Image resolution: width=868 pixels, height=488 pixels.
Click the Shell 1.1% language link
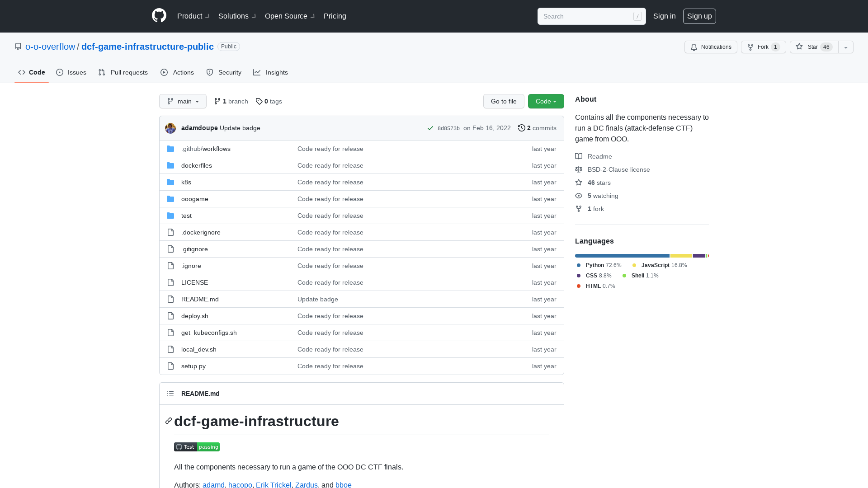coord(645,276)
